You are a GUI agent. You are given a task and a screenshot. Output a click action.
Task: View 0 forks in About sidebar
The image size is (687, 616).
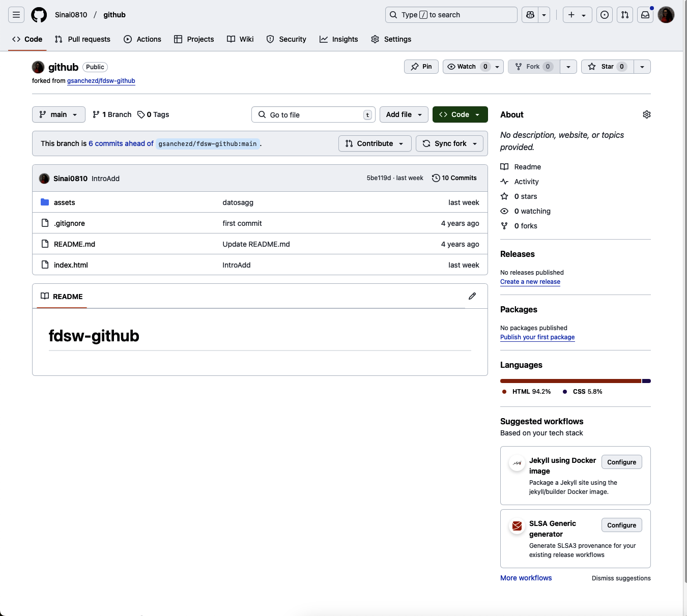(519, 226)
